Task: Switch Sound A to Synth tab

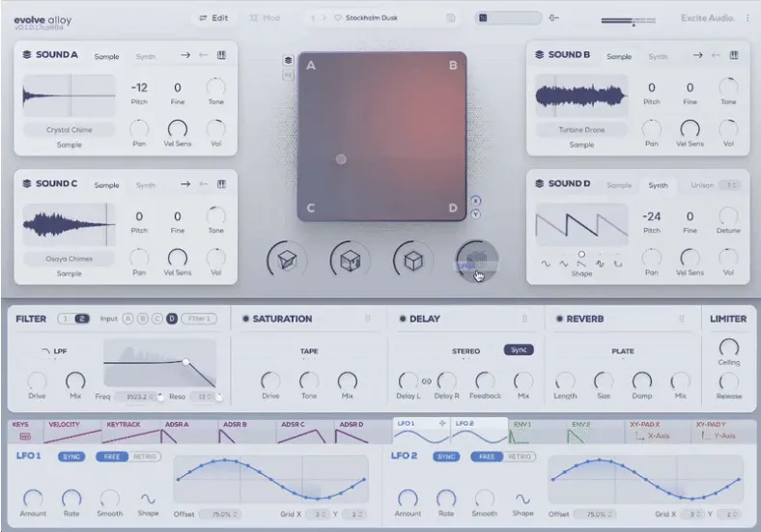Action: pos(146,57)
